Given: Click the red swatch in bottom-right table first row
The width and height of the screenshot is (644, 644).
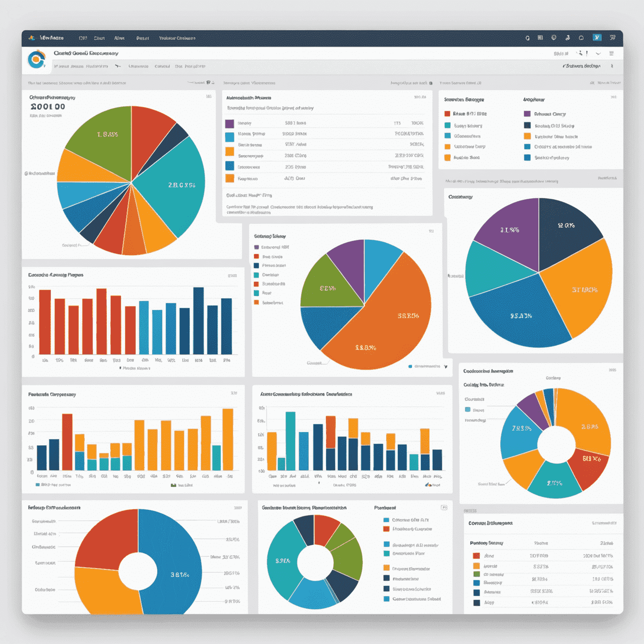Looking at the screenshot, I should (x=476, y=556).
